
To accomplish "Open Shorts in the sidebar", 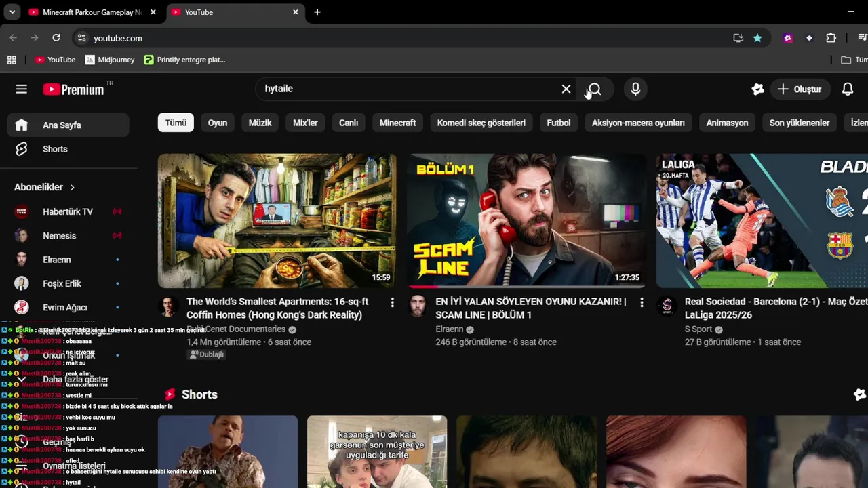I will click(x=68, y=149).
